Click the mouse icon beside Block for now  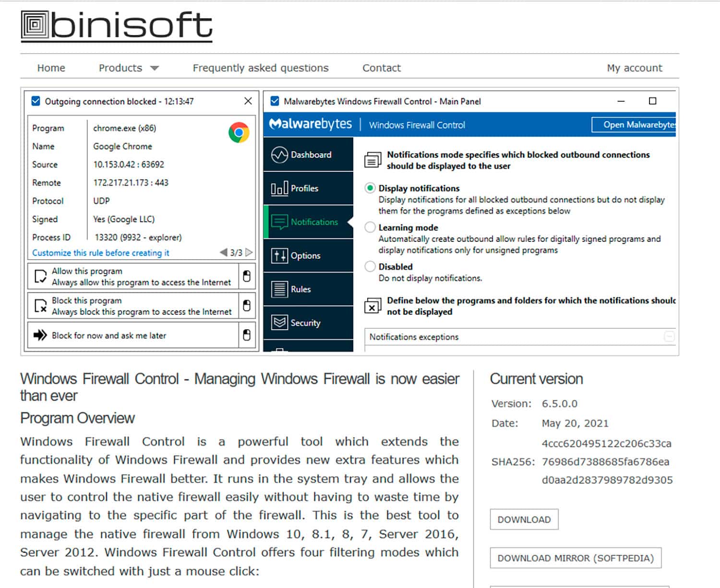coord(247,335)
